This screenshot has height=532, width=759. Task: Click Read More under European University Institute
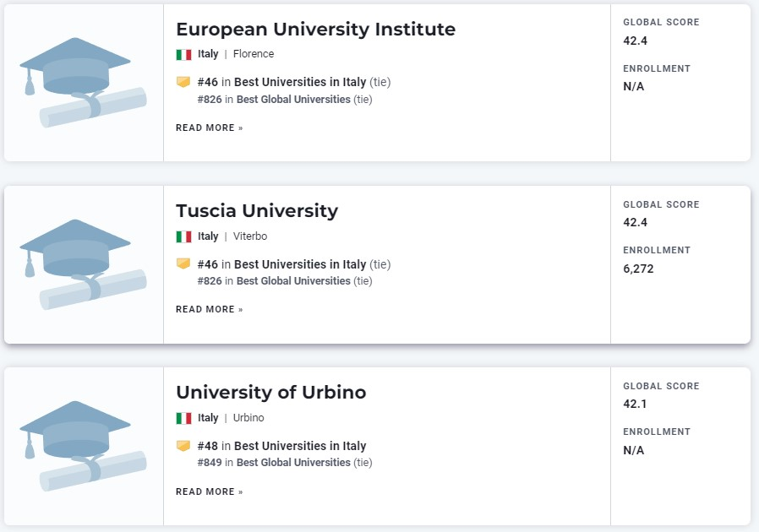pyautogui.click(x=209, y=128)
